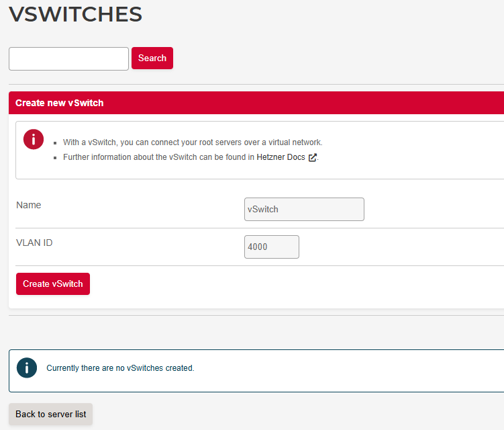Click the VLAN ID label text
The width and height of the screenshot is (504, 430).
pos(34,243)
